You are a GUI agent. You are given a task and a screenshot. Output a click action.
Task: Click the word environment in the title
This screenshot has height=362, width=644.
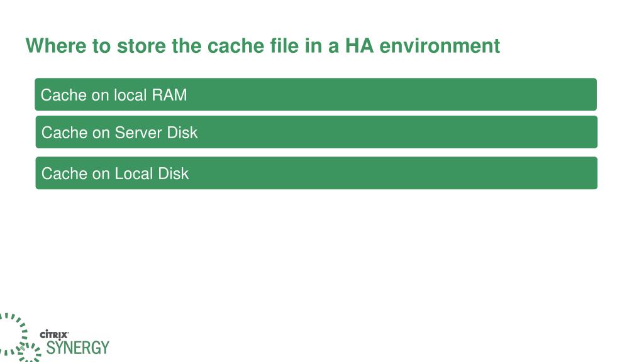click(440, 45)
